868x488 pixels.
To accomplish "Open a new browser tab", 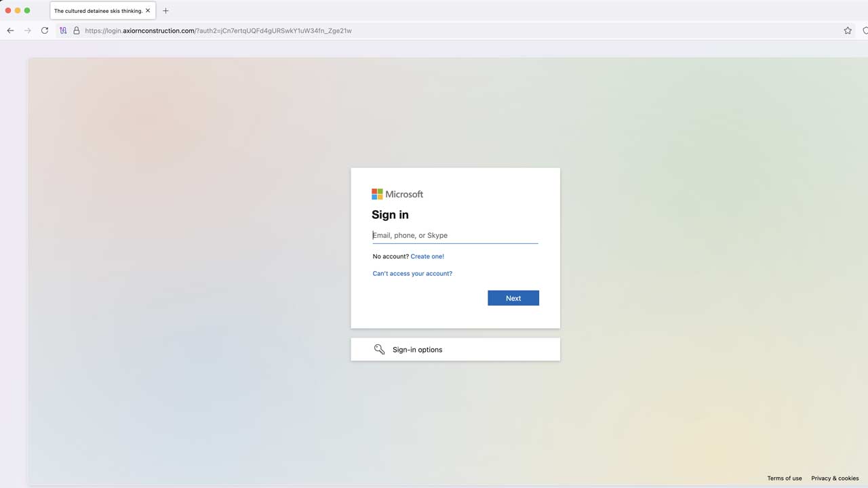I will point(165,11).
